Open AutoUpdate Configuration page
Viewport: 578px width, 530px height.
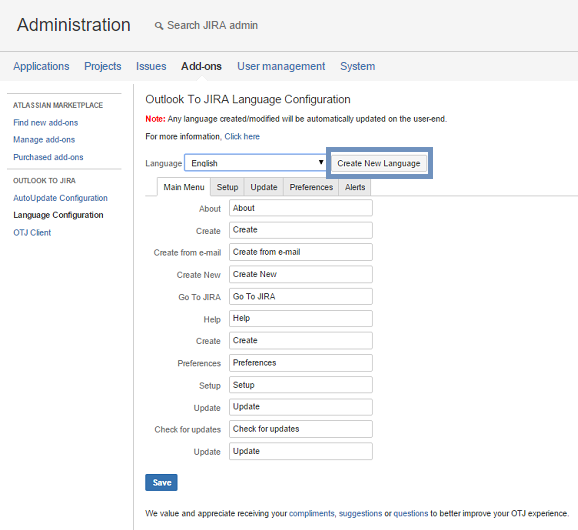(x=60, y=198)
